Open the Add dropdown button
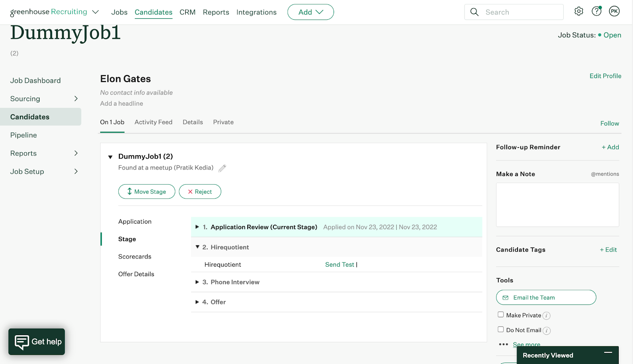Screen dimensions: 633x364 point(311,12)
